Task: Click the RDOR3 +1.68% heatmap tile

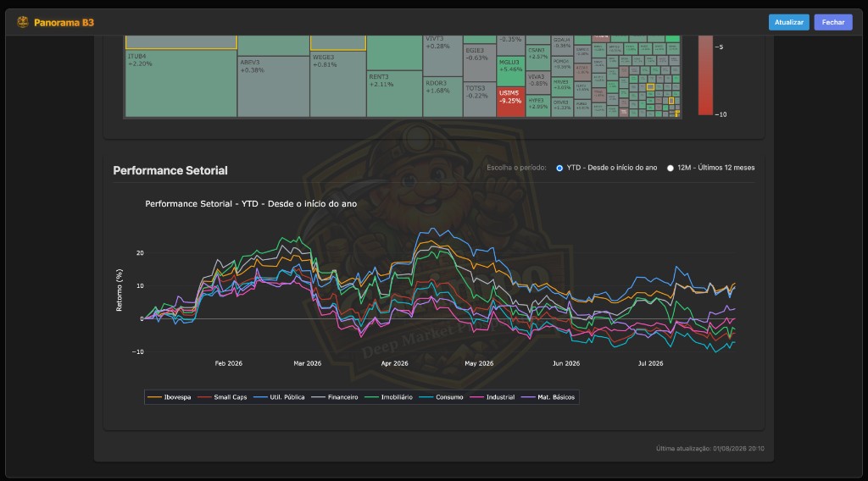Action: click(442, 97)
